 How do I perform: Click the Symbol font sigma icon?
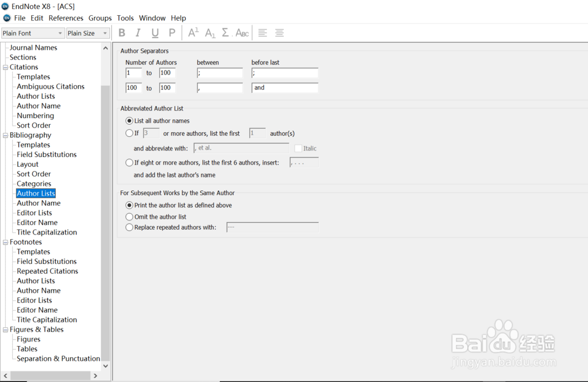click(x=225, y=32)
